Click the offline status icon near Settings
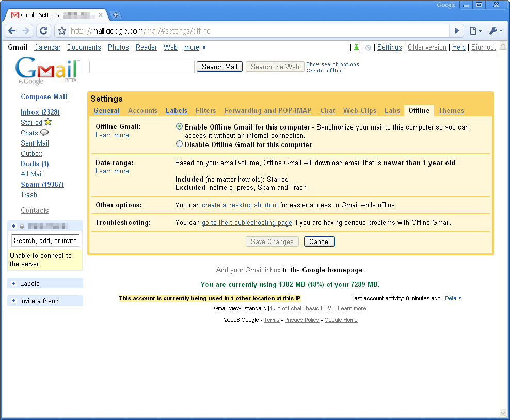Image resolution: width=510 pixels, height=420 pixels. pos(368,48)
